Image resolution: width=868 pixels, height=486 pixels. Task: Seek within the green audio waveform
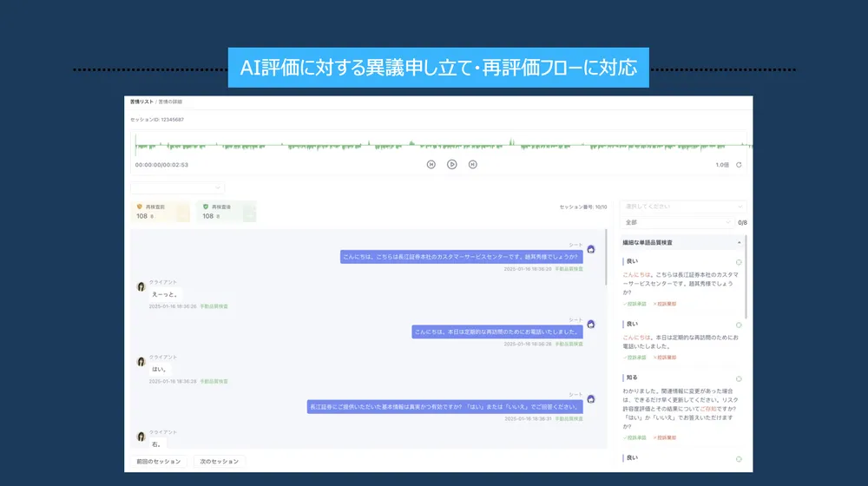(443, 146)
